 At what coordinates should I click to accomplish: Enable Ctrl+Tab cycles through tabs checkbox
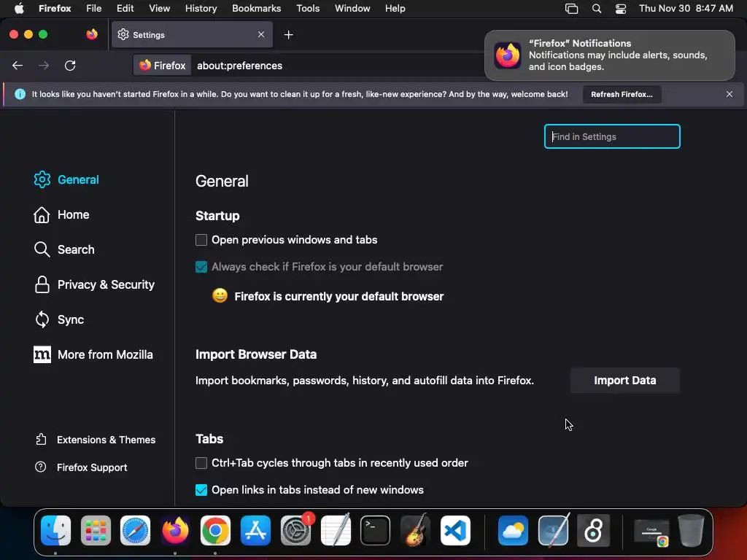201,463
